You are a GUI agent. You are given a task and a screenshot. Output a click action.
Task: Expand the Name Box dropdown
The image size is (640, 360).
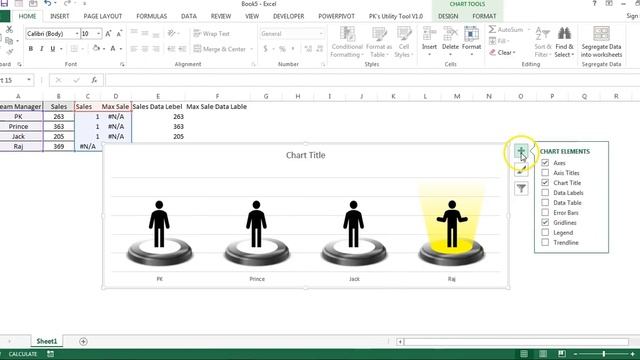[x=29, y=80]
